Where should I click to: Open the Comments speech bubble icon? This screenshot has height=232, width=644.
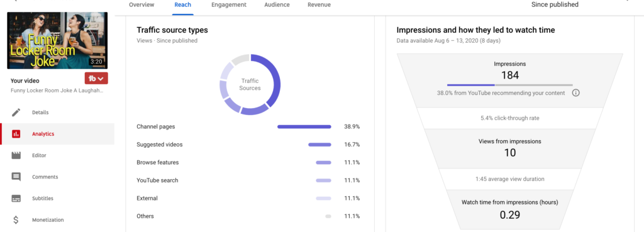pyautogui.click(x=16, y=177)
